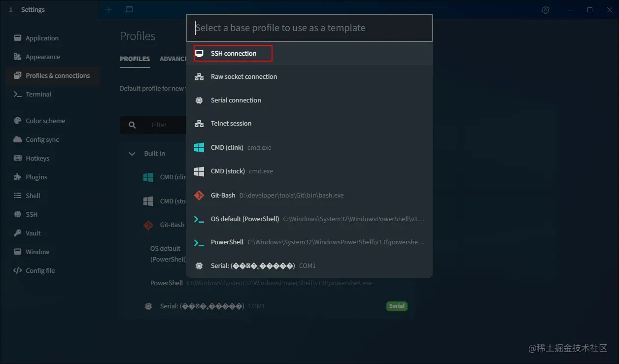The image size is (619, 364).
Task: Open Config file settings section
Action: pyautogui.click(x=52, y=270)
